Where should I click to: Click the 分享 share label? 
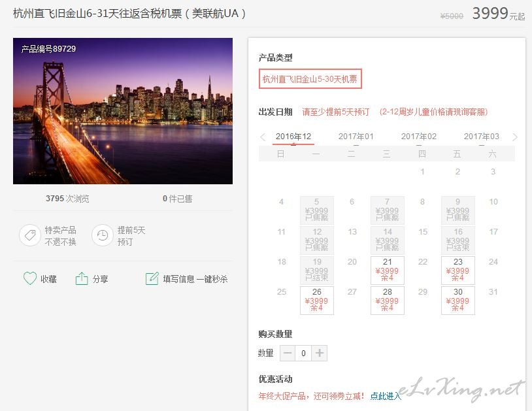point(100,279)
